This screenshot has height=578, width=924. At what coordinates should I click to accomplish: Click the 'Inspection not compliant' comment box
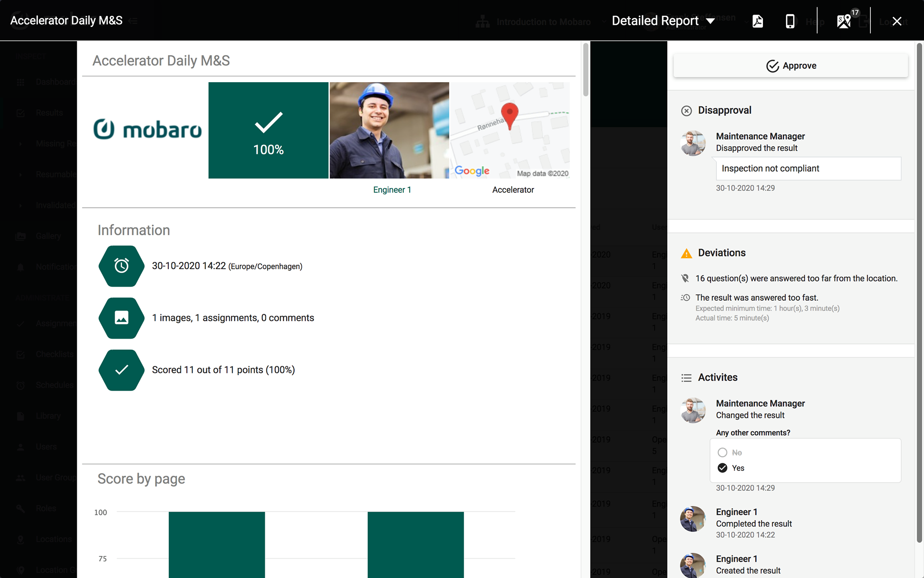[808, 168]
